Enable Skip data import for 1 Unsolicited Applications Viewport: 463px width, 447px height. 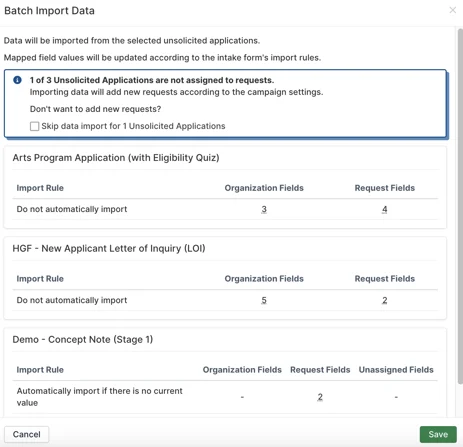pos(34,126)
